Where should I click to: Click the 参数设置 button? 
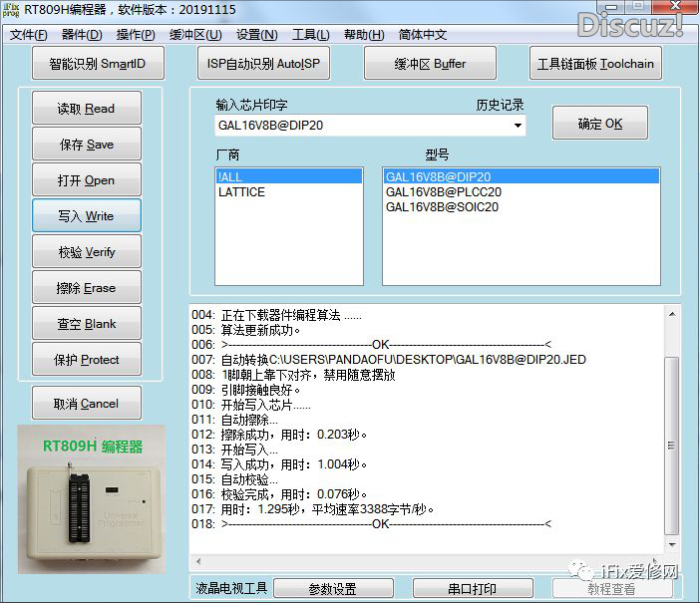(333, 588)
